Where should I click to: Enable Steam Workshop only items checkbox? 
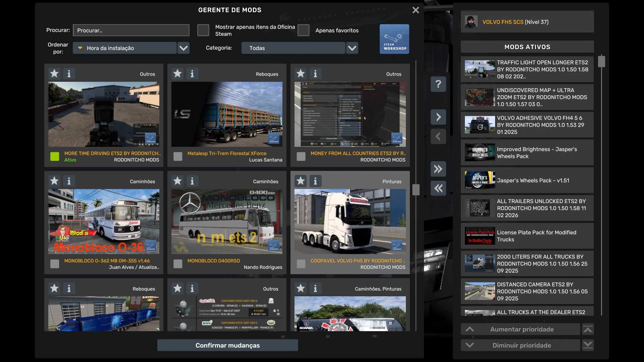click(x=203, y=30)
